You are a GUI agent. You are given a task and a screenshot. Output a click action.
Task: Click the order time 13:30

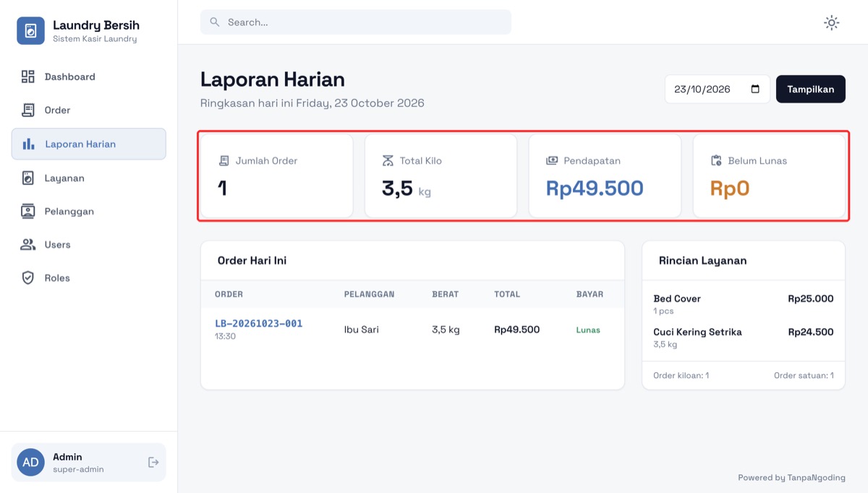point(225,336)
